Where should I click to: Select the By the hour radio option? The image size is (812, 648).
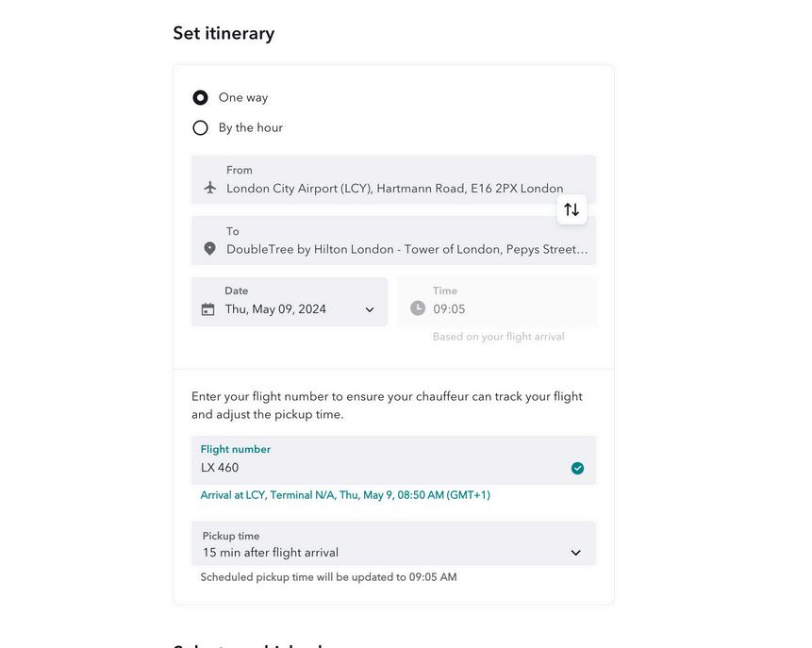click(x=200, y=128)
